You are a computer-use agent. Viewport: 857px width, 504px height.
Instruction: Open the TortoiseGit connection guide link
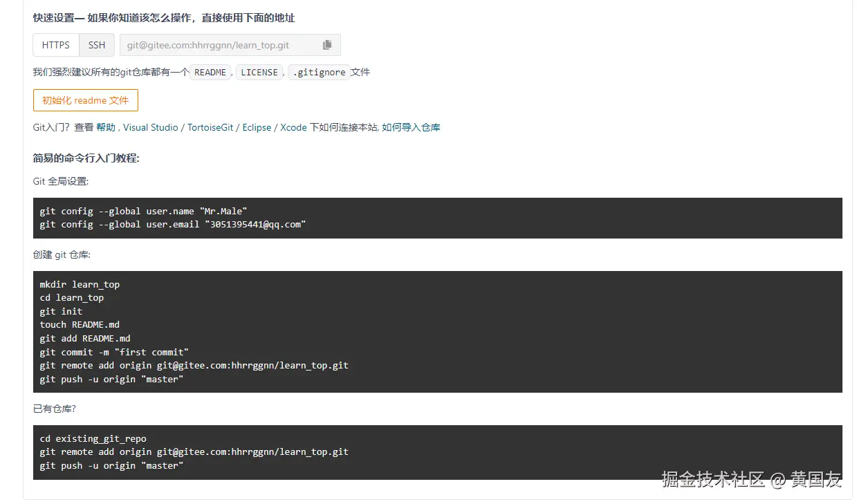(210, 127)
